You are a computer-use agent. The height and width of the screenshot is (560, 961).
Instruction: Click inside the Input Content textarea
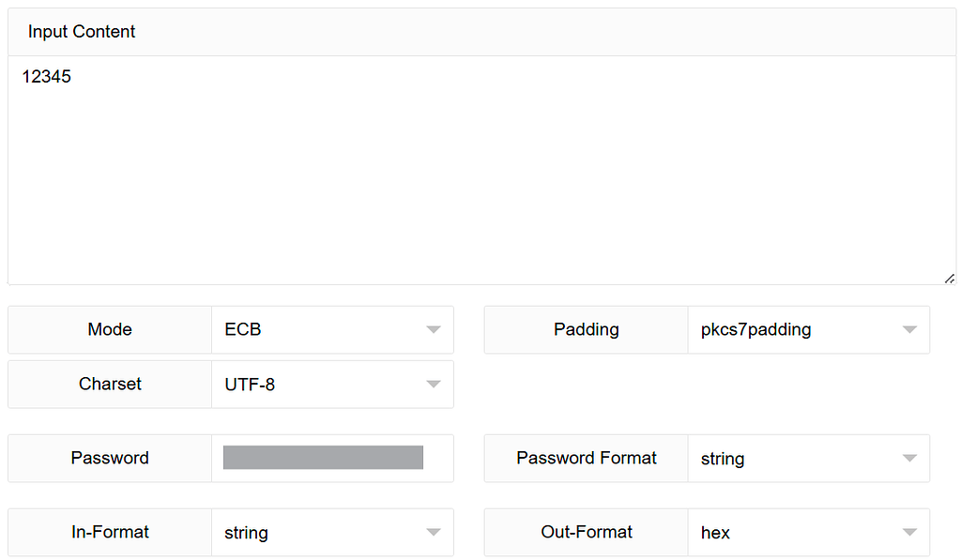(469, 169)
